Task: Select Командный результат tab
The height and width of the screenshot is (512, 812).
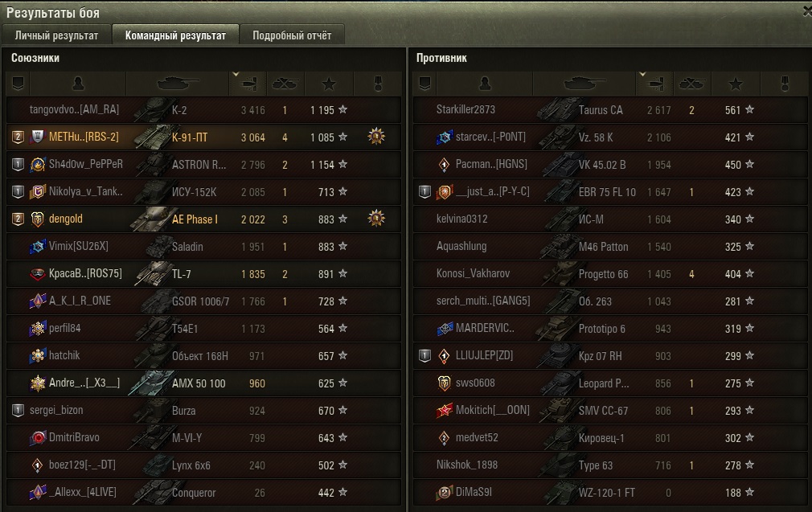Action: point(175,35)
